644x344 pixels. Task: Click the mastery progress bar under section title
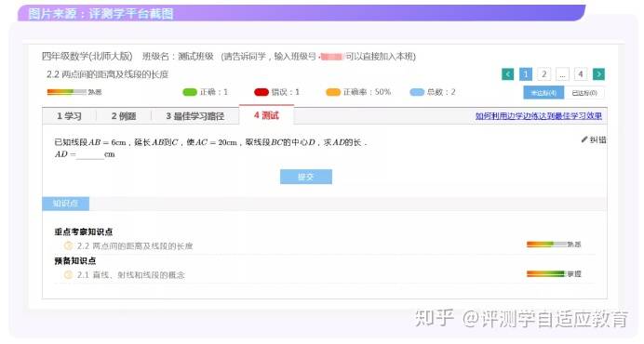click(x=66, y=92)
